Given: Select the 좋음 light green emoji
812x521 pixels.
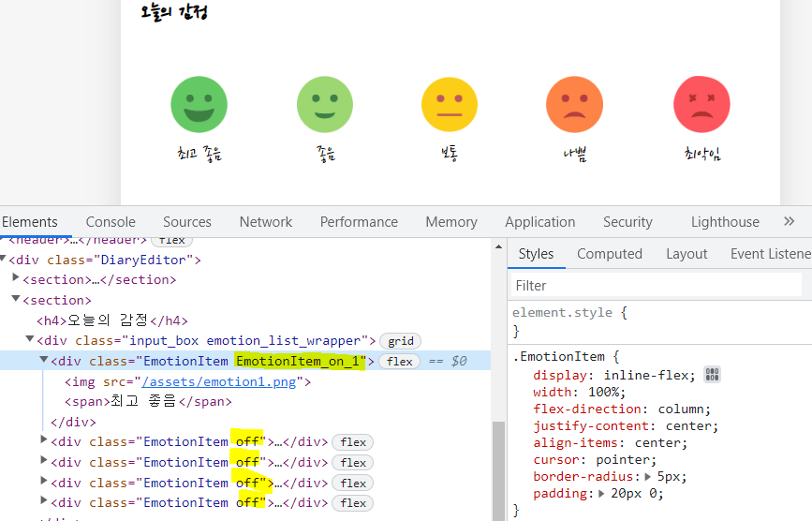Looking at the screenshot, I should 325,105.
